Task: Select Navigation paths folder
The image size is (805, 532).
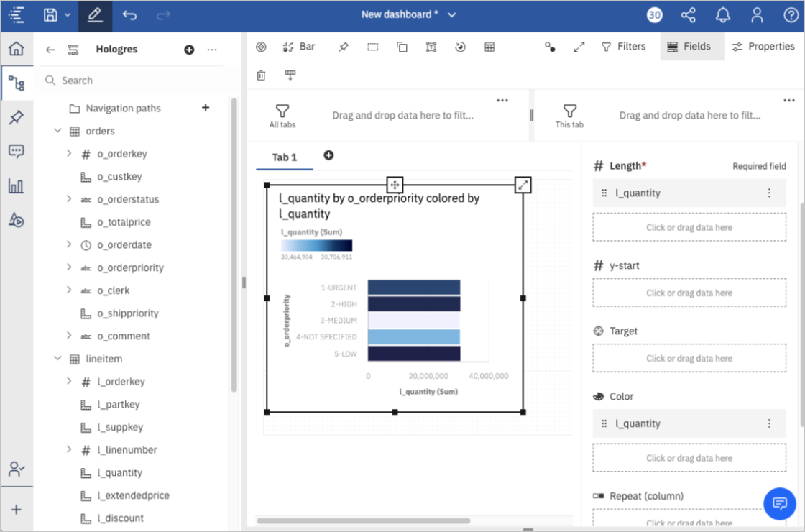Action: coord(123,109)
